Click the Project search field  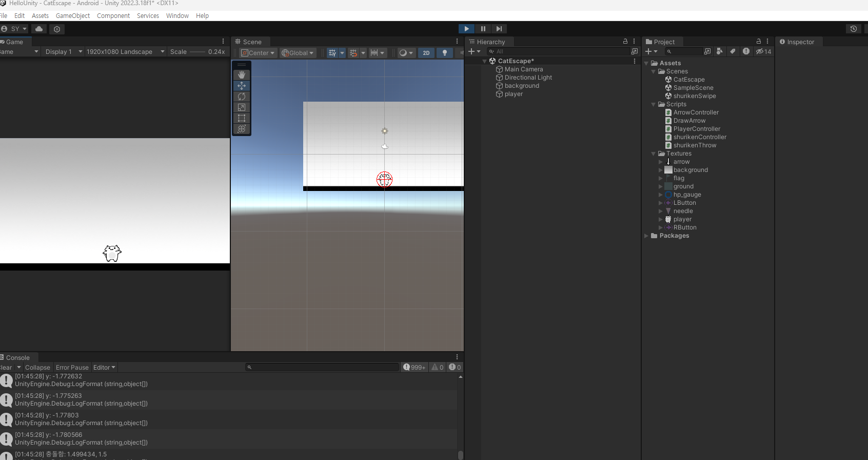(684, 51)
